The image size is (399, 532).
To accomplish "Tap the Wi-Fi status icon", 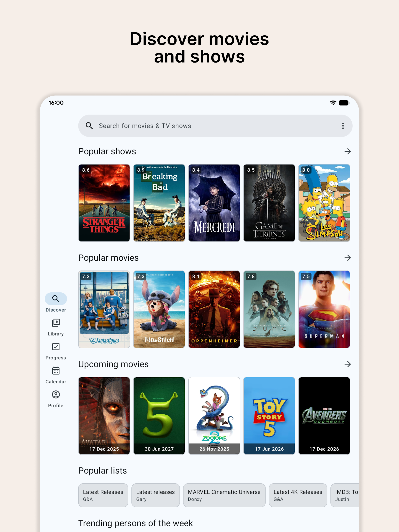I will point(333,103).
